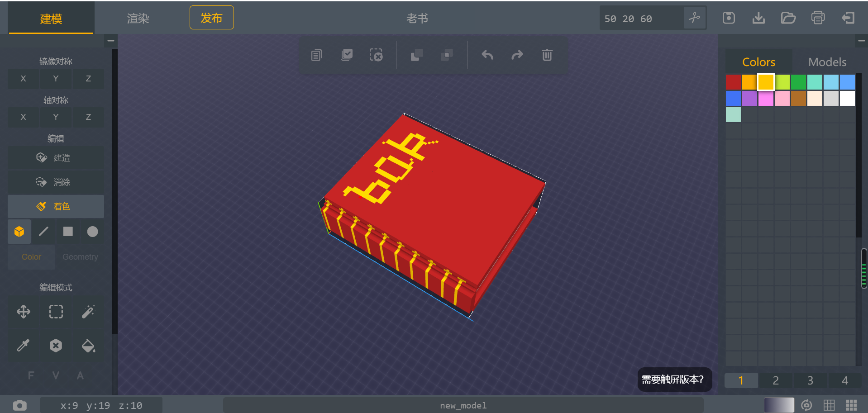Screen dimensions: 868x413
Task: Toggle Y under 镜像对称 mirror symmetry
Action: [56, 79]
